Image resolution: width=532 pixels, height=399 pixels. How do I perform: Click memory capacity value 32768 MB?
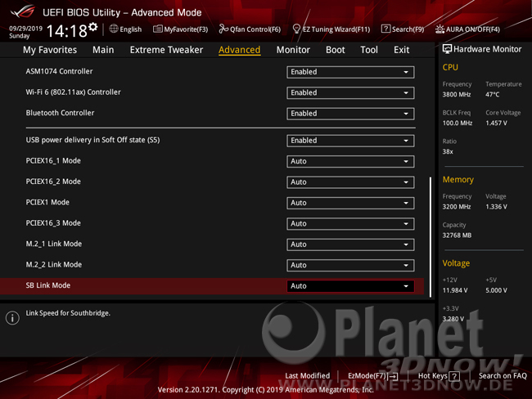click(457, 235)
